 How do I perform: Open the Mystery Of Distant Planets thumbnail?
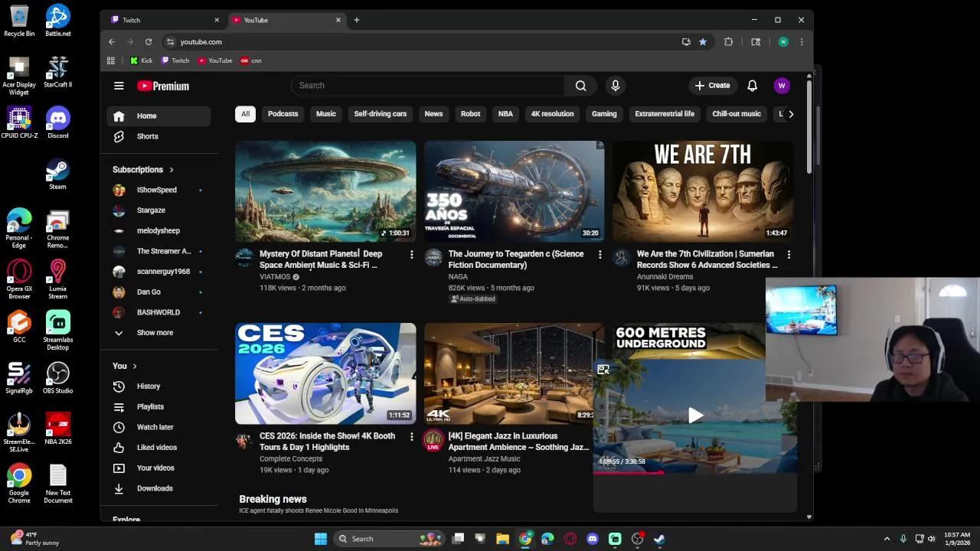(325, 191)
